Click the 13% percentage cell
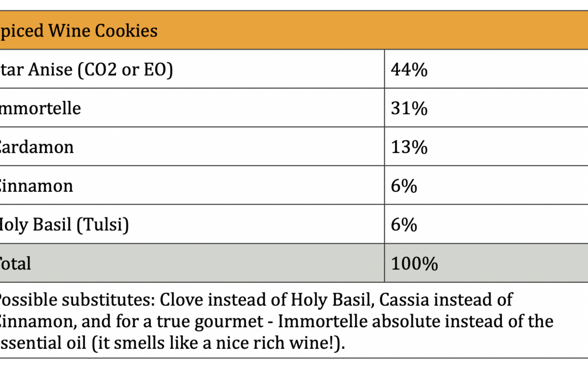The image size is (588, 368). tap(409, 147)
